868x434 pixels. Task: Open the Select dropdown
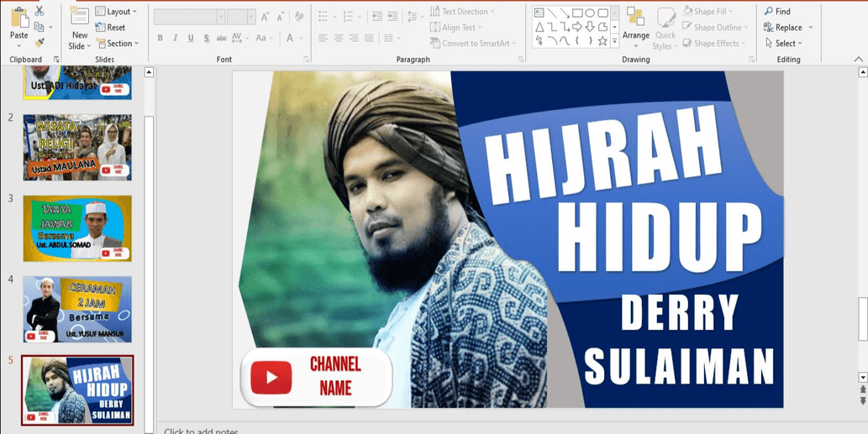(785, 43)
